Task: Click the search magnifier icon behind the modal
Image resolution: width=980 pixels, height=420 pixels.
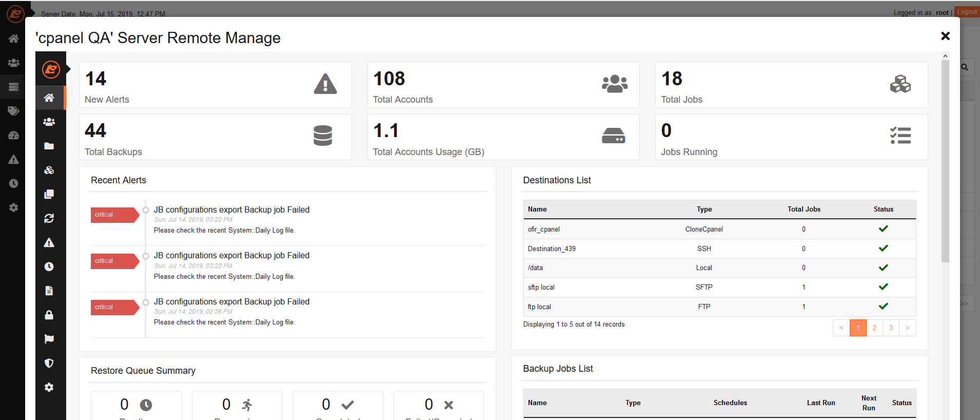Action: (x=965, y=67)
